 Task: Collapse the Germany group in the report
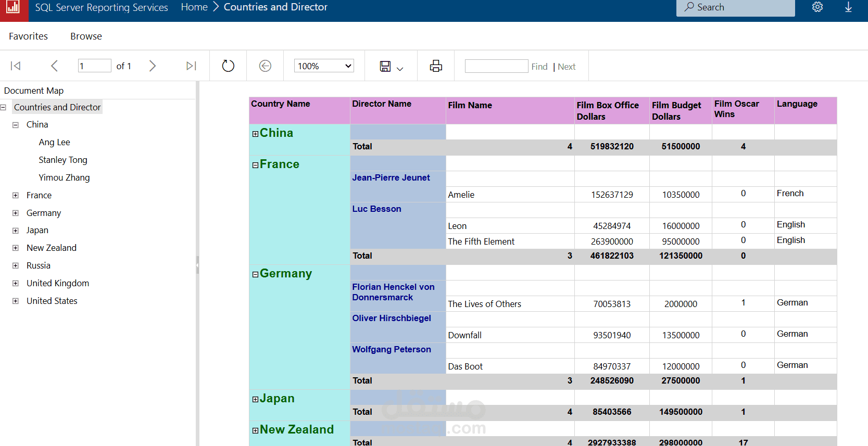(255, 274)
